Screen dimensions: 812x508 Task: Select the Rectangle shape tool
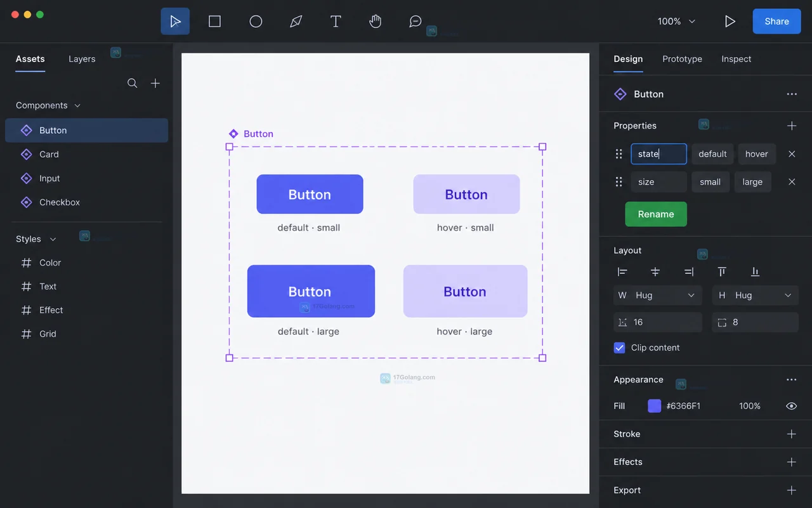[x=215, y=22]
